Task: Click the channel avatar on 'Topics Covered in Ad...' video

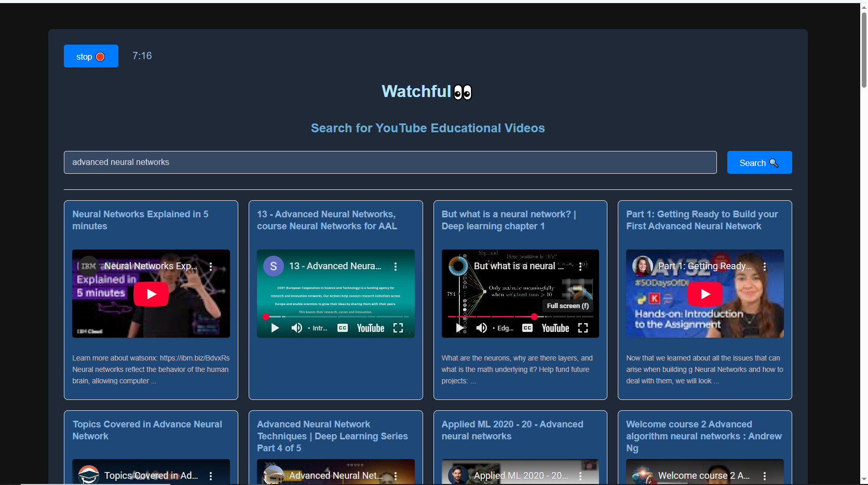Action: click(x=89, y=475)
